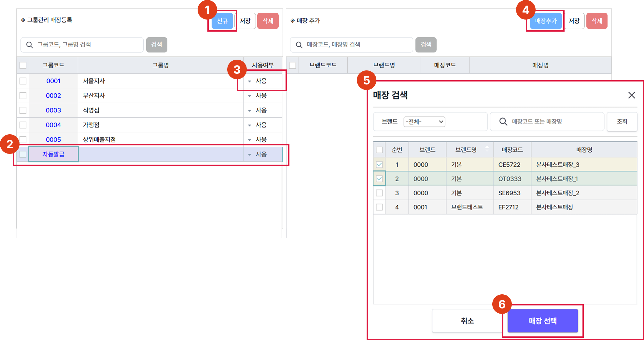Click the magnifier icon in store search
The image size is (644, 340).
click(x=299, y=45)
